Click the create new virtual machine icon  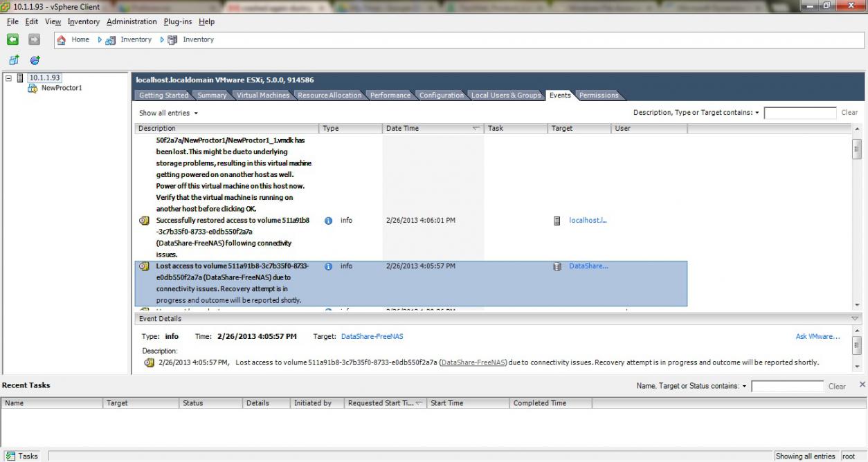point(13,60)
